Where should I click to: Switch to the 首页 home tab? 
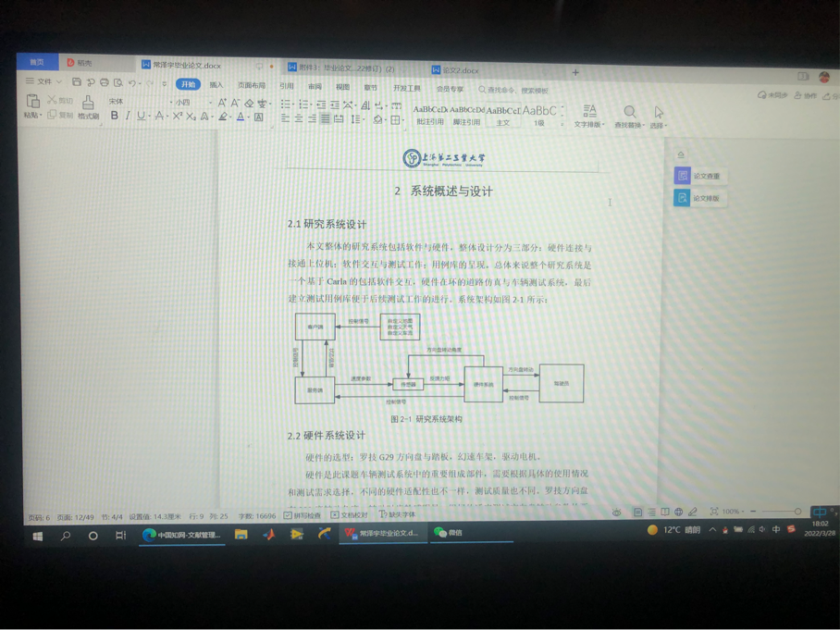click(37, 62)
